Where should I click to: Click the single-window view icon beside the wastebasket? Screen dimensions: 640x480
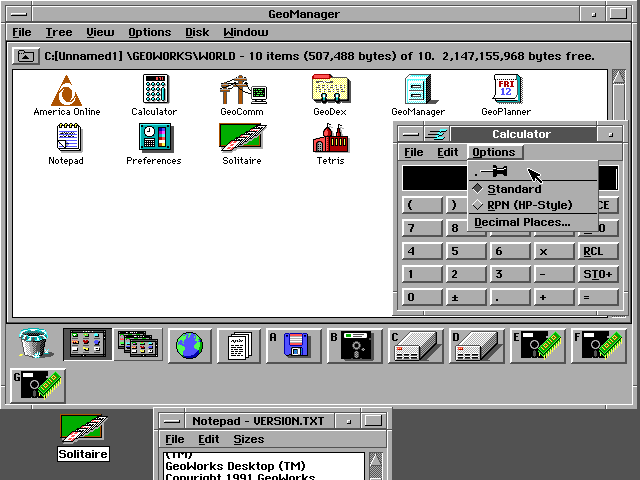click(87, 345)
